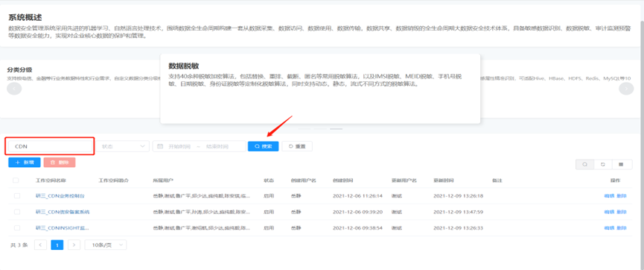This screenshot has width=644, height=270.
Task: Check the 研三_CDNINSIGHT row checkbox
Action: point(17,227)
